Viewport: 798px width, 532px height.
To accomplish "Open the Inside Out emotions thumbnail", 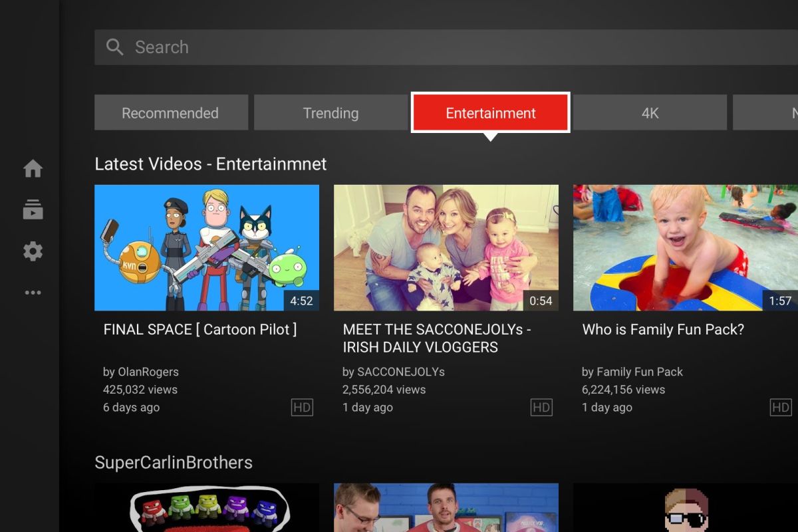I will [207, 507].
